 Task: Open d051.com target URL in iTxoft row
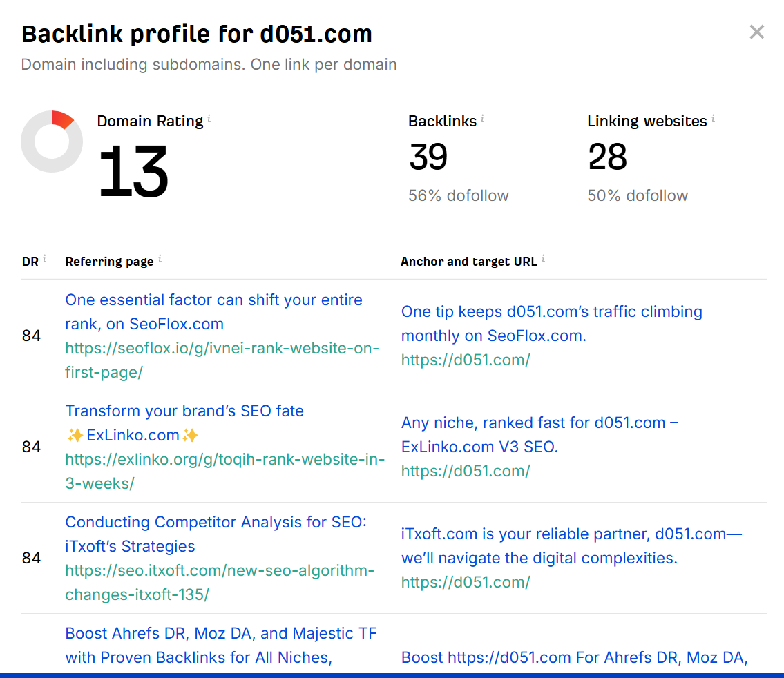(466, 582)
